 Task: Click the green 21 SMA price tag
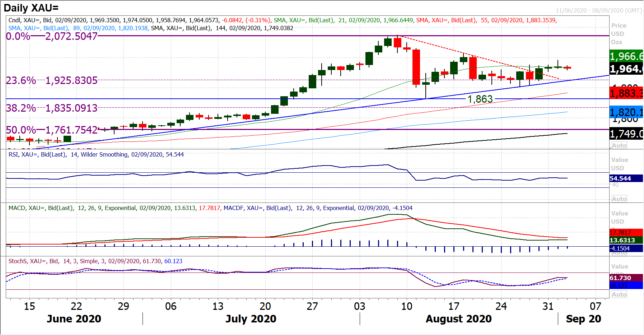point(626,56)
